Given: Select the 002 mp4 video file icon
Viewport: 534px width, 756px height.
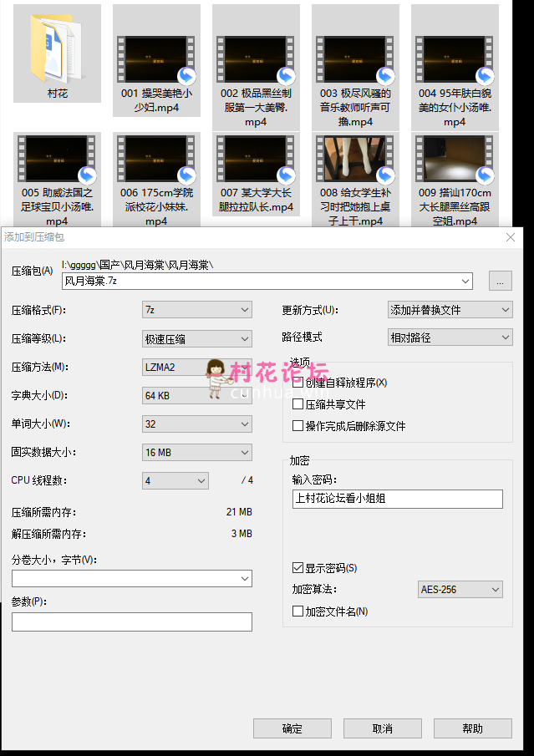Looking at the screenshot, I should [x=256, y=58].
